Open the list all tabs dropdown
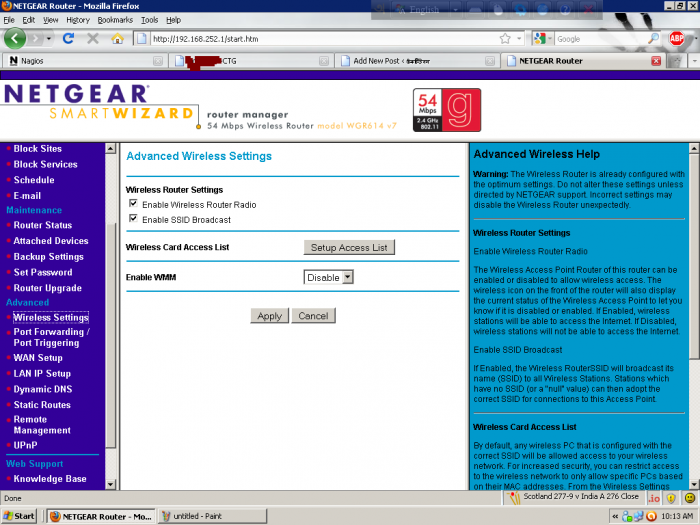 click(x=695, y=61)
